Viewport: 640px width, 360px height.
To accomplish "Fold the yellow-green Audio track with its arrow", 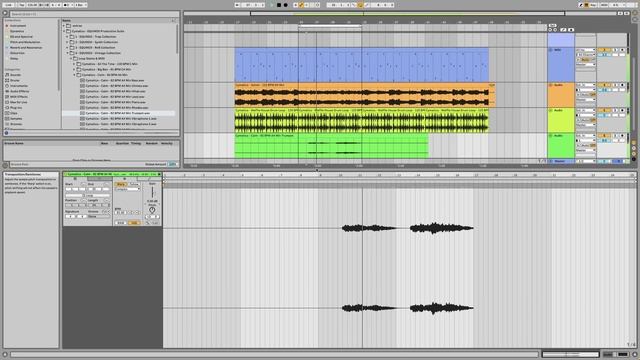I will [x=551, y=110].
